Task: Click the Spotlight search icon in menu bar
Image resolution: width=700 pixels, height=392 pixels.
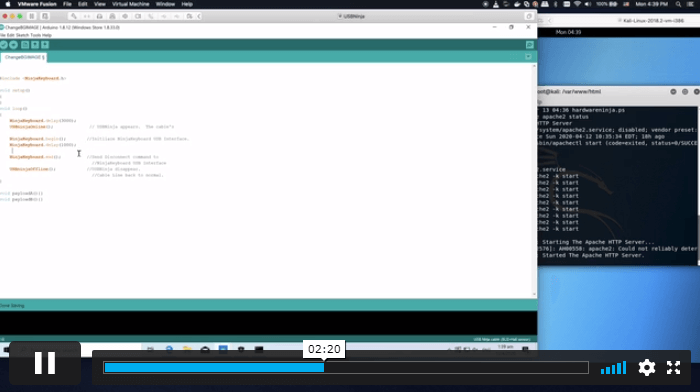Action: [678, 4]
